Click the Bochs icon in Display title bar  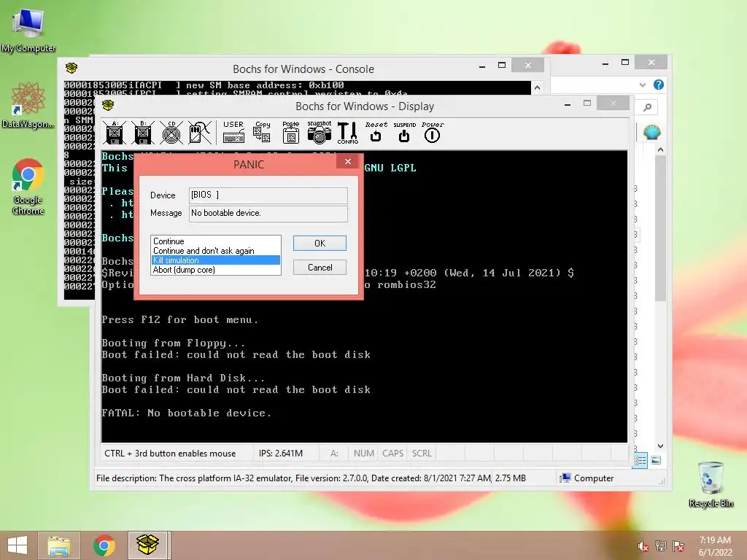click(108, 105)
